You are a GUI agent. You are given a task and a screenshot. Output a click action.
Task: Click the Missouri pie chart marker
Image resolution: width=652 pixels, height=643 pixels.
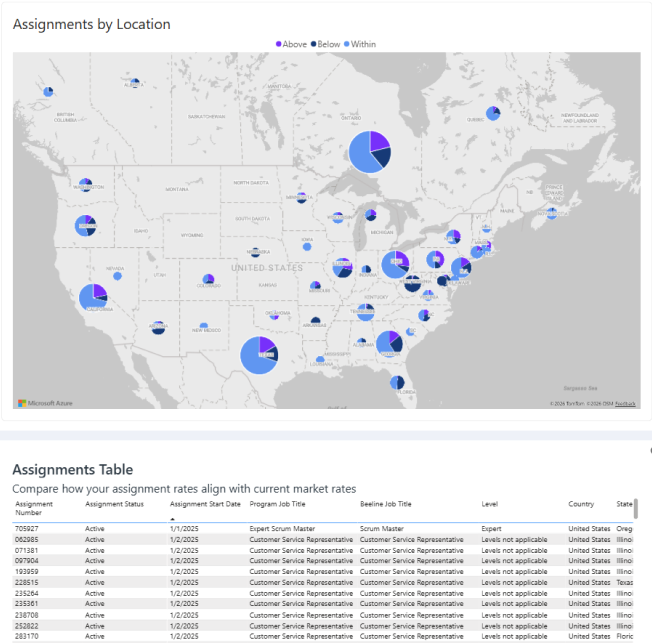(x=315, y=286)
